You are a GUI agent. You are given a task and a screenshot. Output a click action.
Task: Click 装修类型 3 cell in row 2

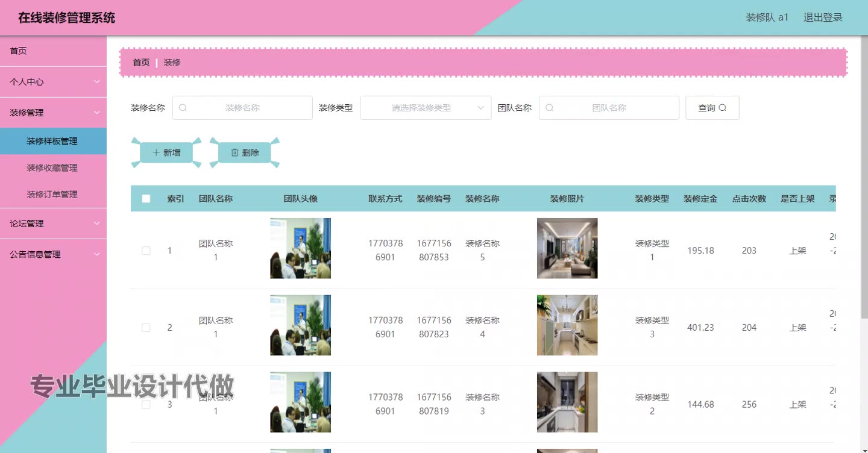(652, 327)
